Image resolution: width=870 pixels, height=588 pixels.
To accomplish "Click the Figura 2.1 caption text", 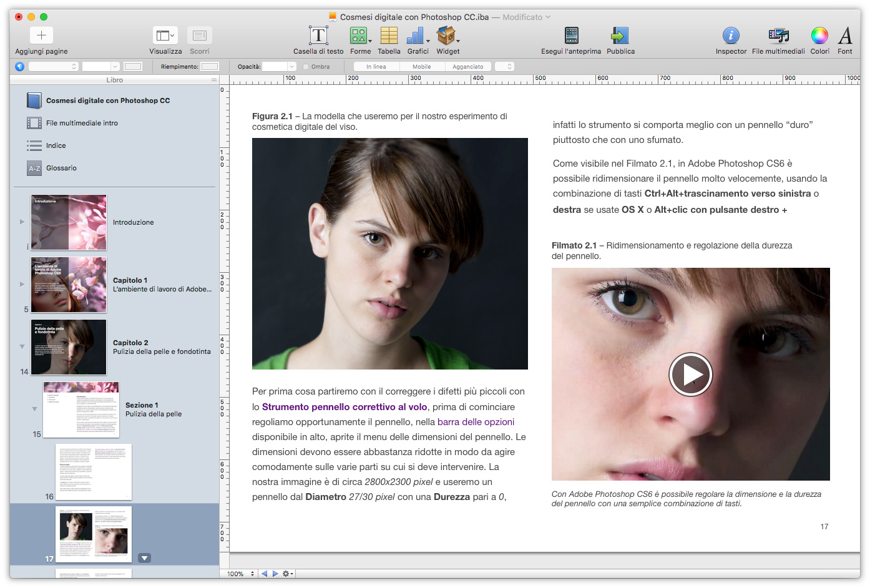I will [x=379, y=122].
